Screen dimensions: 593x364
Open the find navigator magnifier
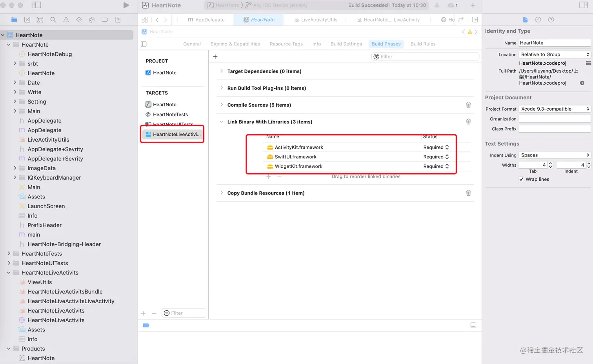(x=53, y=20)
